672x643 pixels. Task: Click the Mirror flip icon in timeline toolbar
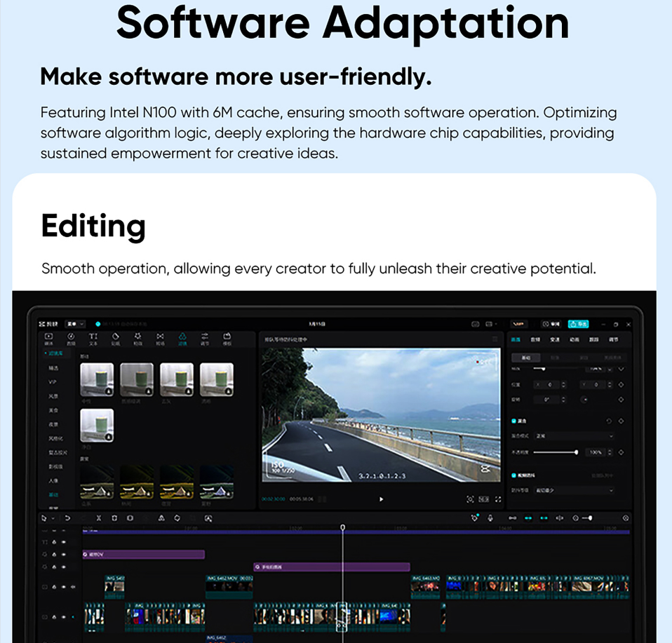click(x=161, y=518)
